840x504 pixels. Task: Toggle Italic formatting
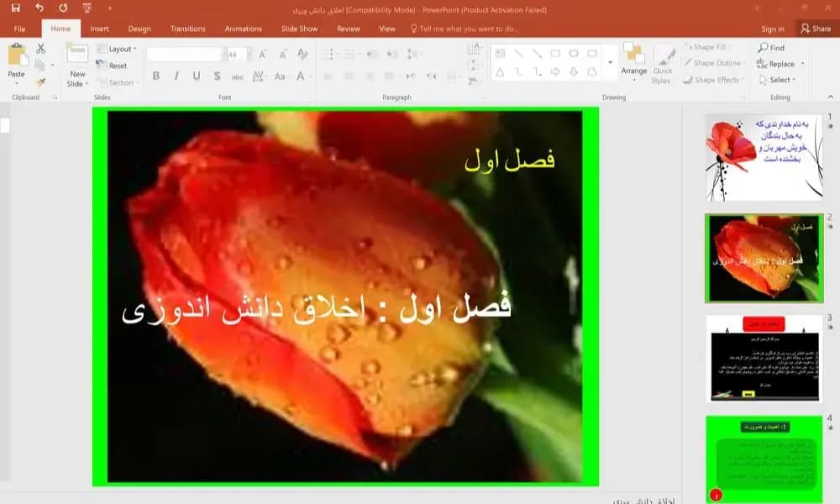click(176, 76)
